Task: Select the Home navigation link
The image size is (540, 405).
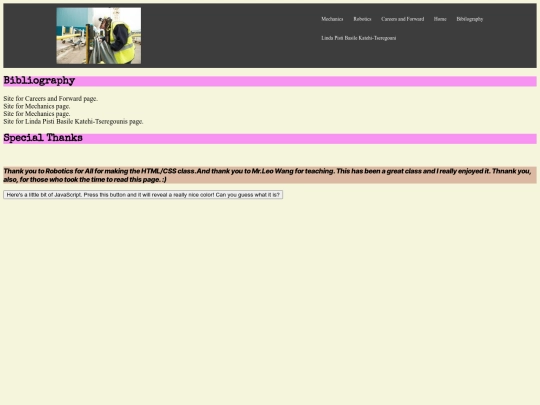Action: pos(440,19)
